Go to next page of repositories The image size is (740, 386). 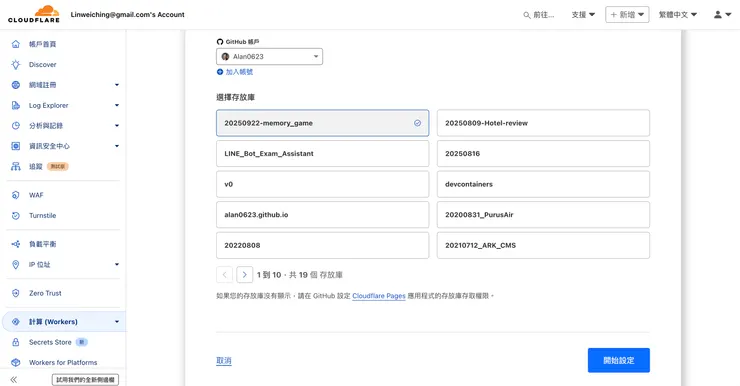pyautogui.click(x=244, y=275)
